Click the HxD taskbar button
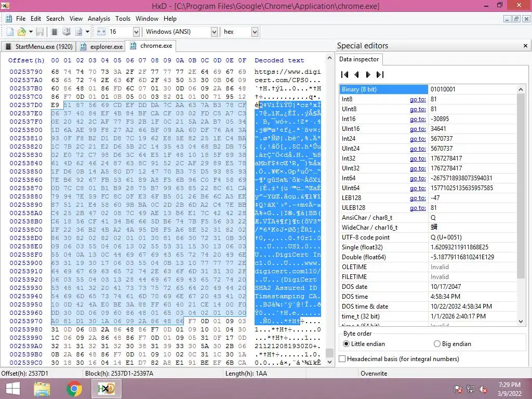The width and height of the screenshot is (532, 399). (106, 389)
